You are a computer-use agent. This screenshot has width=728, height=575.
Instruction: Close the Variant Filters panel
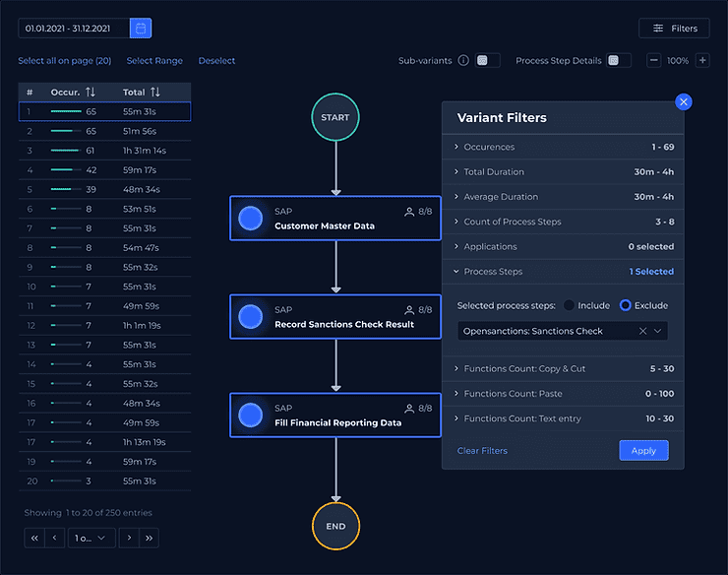point(684,102)
